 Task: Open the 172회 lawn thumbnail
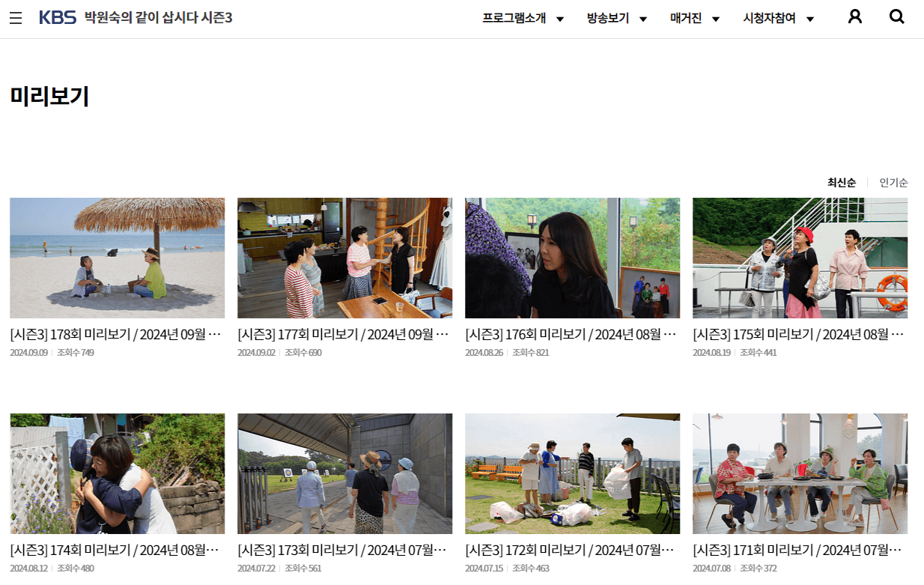[572, 473]
